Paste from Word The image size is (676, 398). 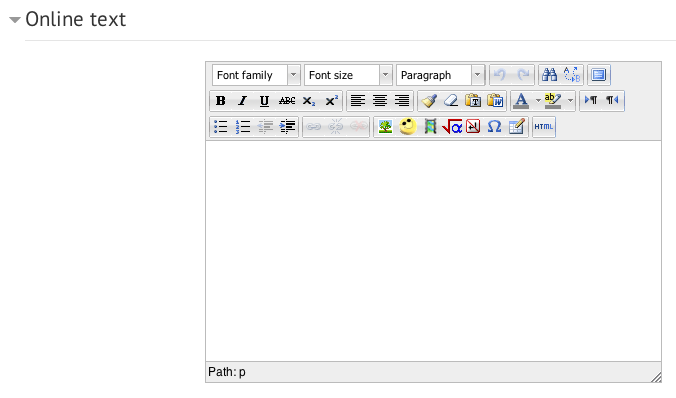(495, 101)
